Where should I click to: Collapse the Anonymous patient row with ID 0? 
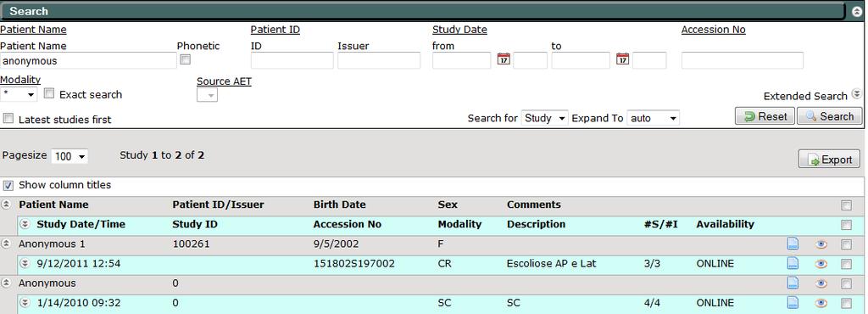pyautogui.click(x=6, y=283)
